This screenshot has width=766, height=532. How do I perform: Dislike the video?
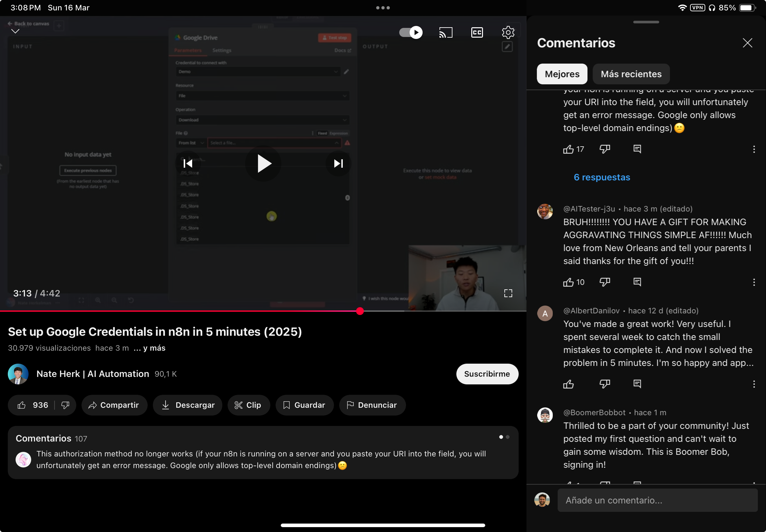[x=65, y=405]
